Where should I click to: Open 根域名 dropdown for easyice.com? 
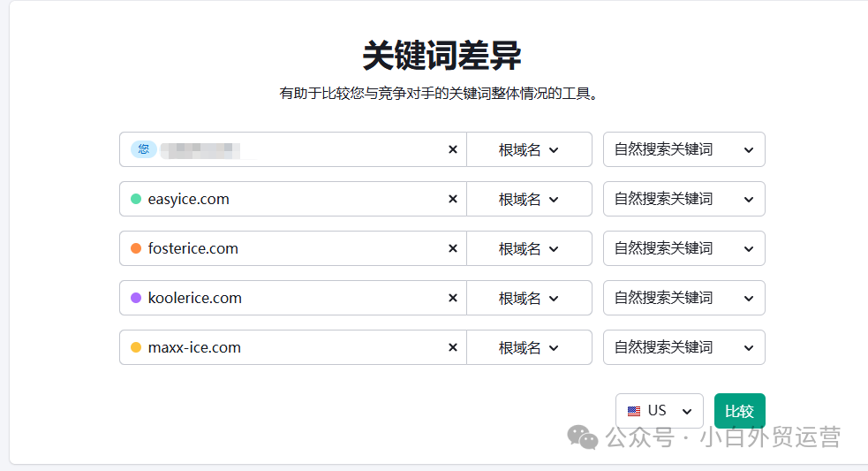pos(529,199)
